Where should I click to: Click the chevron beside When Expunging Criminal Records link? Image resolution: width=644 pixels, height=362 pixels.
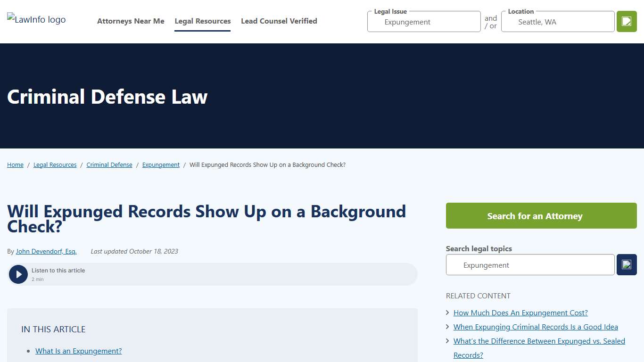447,327
